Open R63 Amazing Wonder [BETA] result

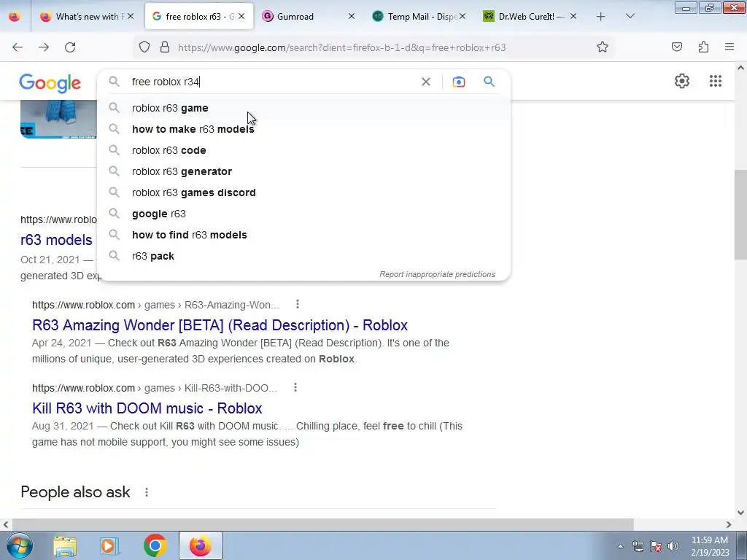pos(220,325)
